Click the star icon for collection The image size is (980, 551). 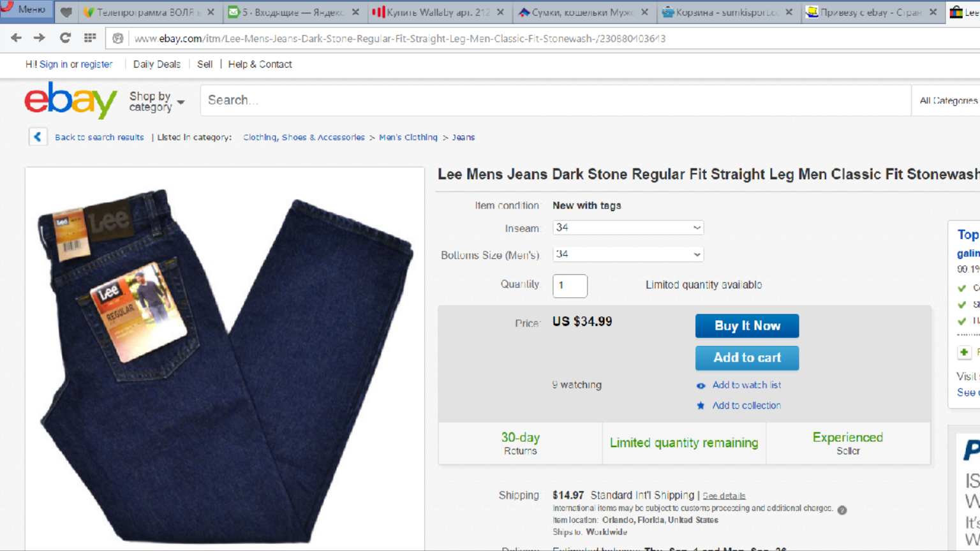click(701, 406)
